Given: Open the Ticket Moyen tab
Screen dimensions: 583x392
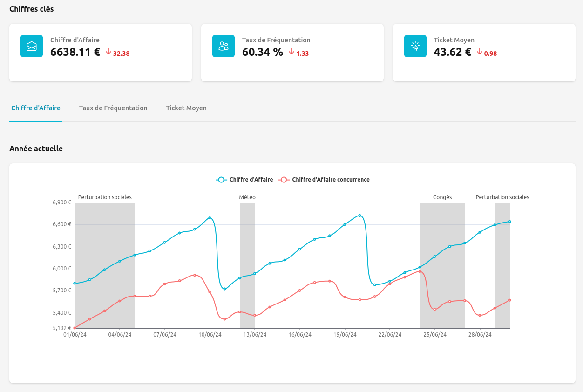Looking at the screenshot, I should 186,108.
